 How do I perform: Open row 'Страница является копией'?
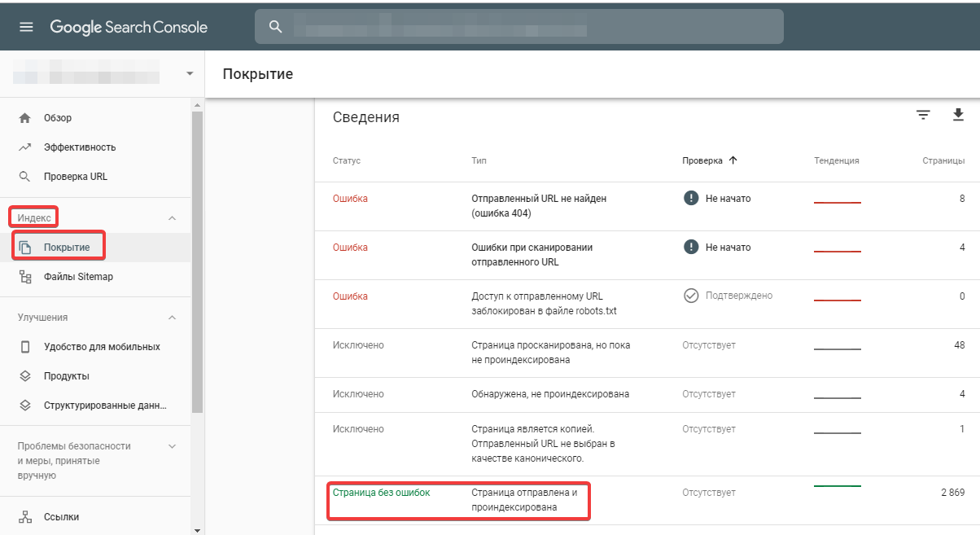(x=647, y=444)
